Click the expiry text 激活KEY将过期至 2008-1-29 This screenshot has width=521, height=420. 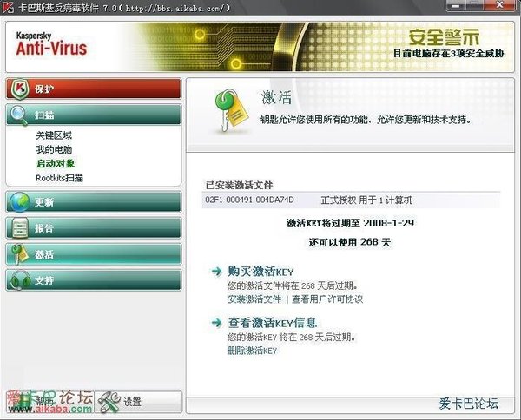point(351,223)
